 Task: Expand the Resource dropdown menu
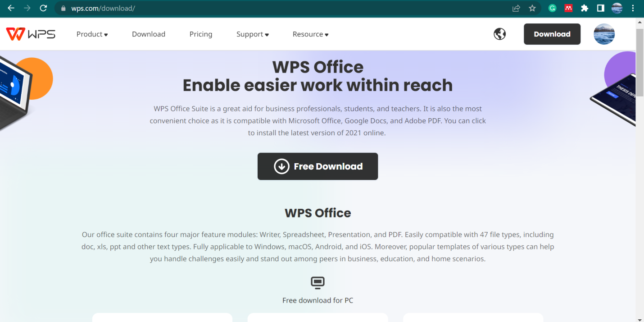[x=310, y=34]
